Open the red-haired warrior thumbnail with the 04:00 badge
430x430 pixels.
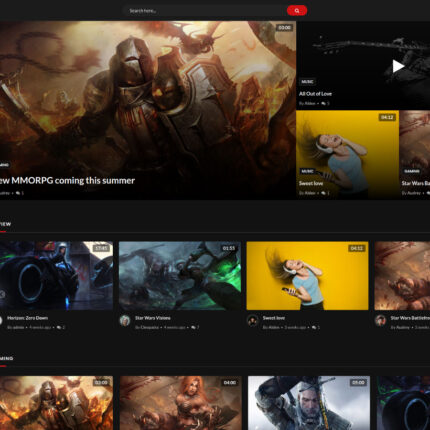click(x=181, y=403)
